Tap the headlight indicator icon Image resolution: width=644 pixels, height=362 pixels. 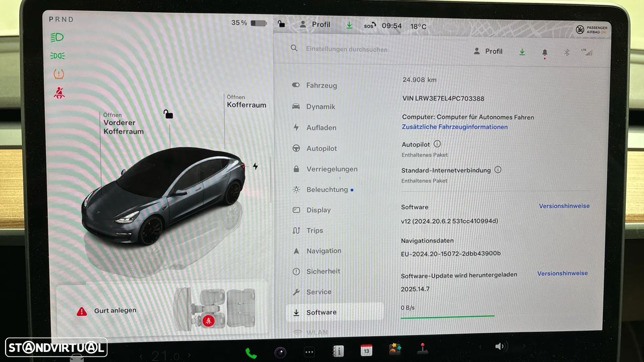(x=57, y=37)
